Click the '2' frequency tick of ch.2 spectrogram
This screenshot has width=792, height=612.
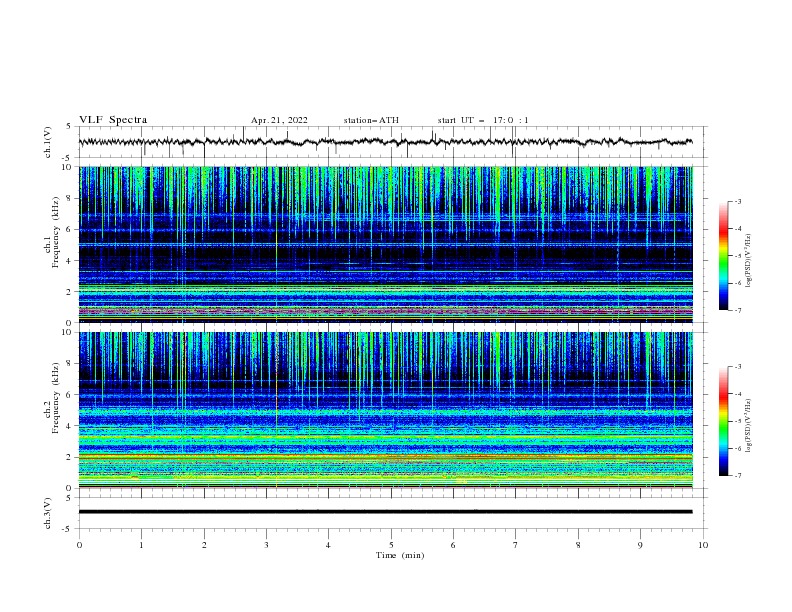pyautogui.click(x=70, y=457)
